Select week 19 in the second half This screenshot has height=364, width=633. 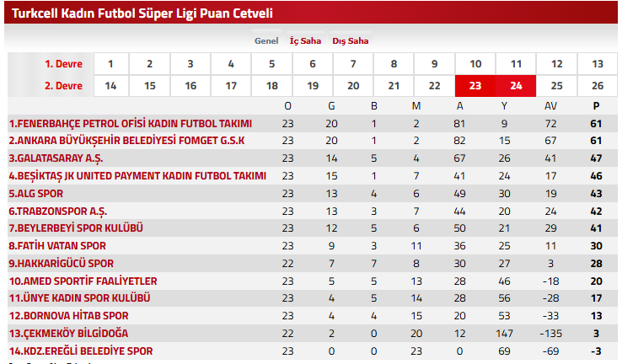(x=313, y=86)
